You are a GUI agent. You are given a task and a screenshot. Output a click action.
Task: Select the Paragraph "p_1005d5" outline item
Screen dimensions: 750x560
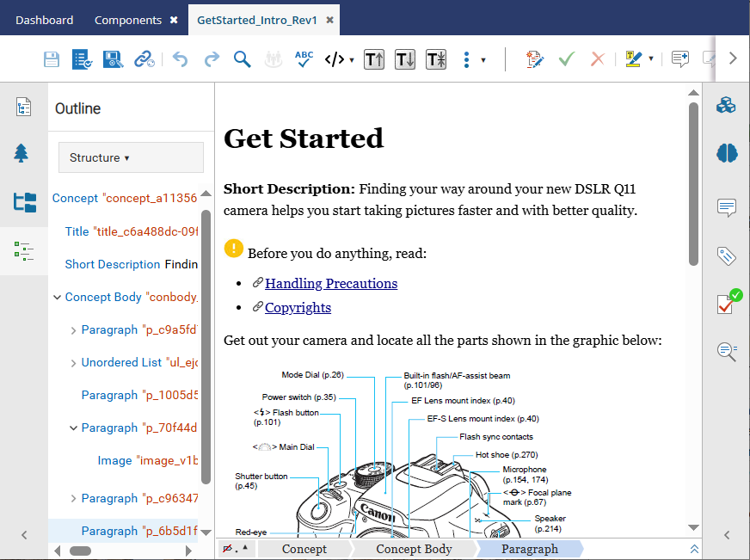(139, 395)
